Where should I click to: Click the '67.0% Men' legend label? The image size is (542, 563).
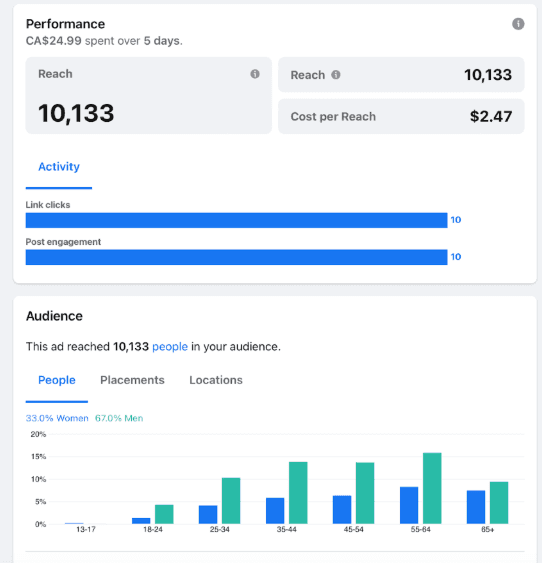pyautogui.click(x=119, y=418)
